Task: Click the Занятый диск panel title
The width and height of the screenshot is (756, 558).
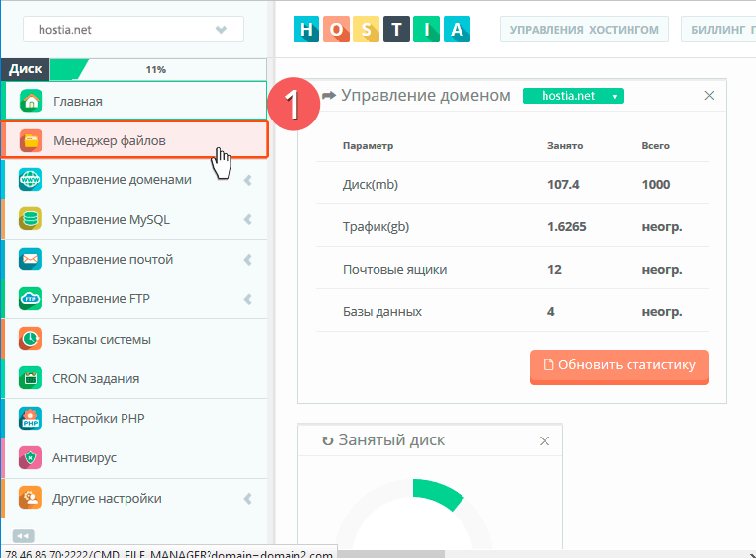Action: point(391,439)
